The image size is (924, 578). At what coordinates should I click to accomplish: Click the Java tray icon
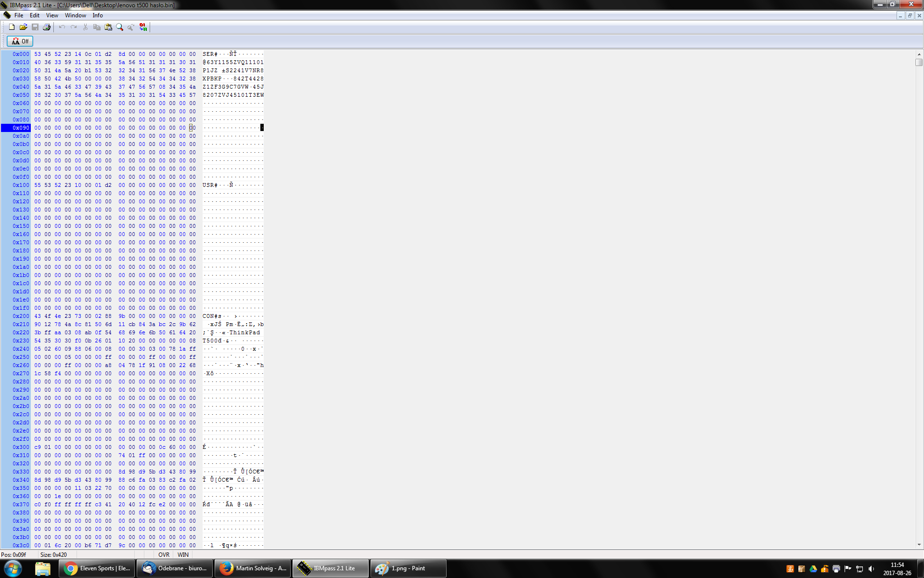pyautogui.click(x=790, y=569)
